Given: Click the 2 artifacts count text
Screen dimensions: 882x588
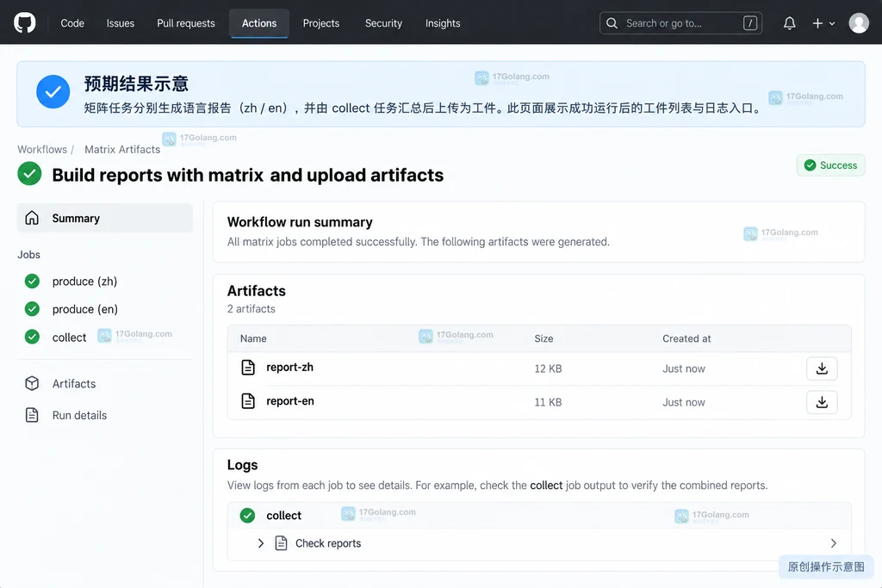Looking at the screenshot, I should tap(251, 308).
